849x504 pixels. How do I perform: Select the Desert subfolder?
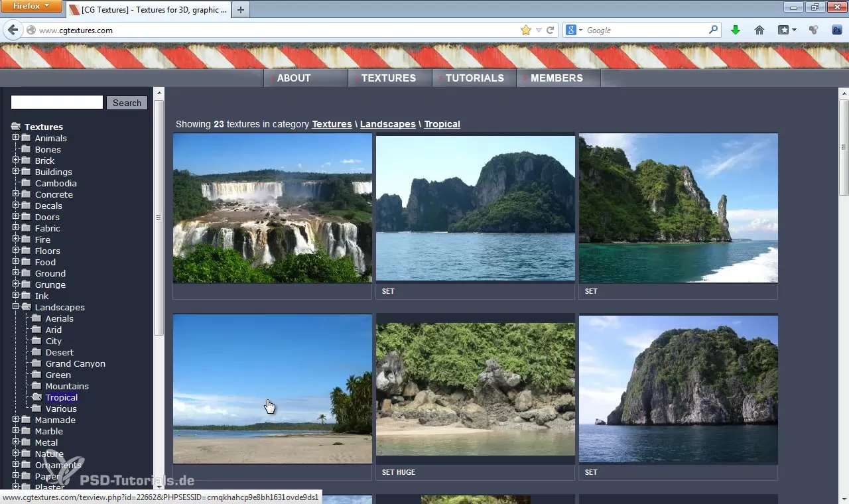[59, 352]
